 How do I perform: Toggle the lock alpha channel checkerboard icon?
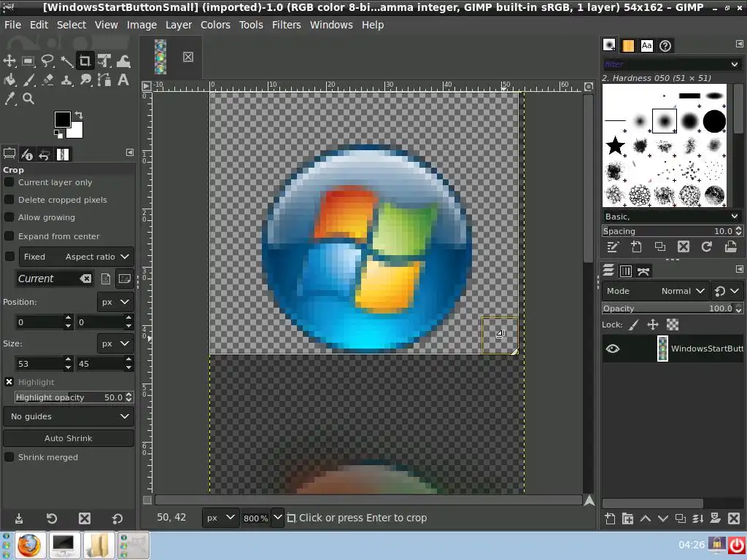coord(672,324)
